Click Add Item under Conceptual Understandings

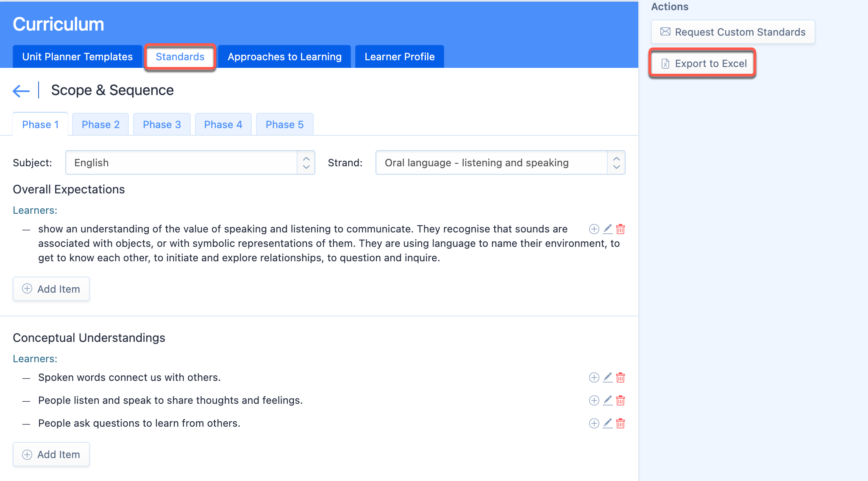click(x=51, y=454)
